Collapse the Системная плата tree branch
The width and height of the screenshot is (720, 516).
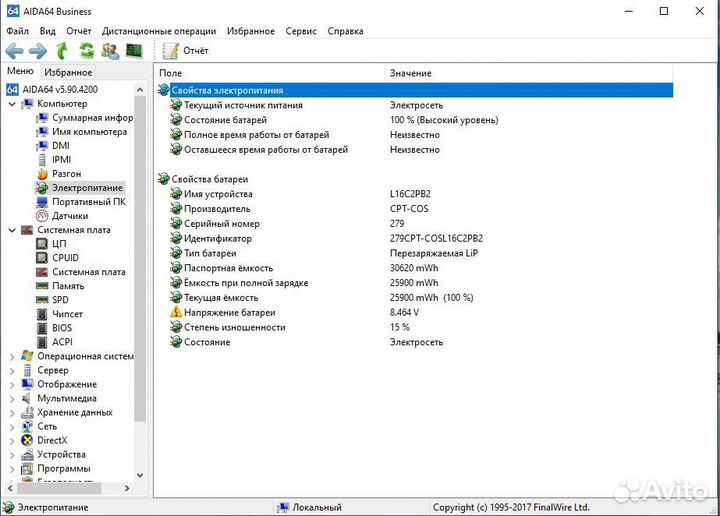[x=12, y=230]
